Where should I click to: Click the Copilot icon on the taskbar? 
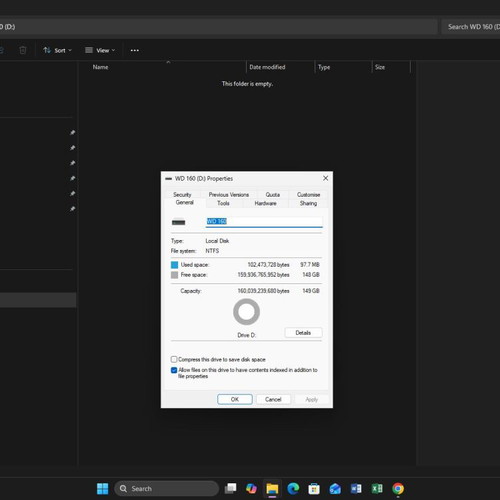(x=251, y=489)
